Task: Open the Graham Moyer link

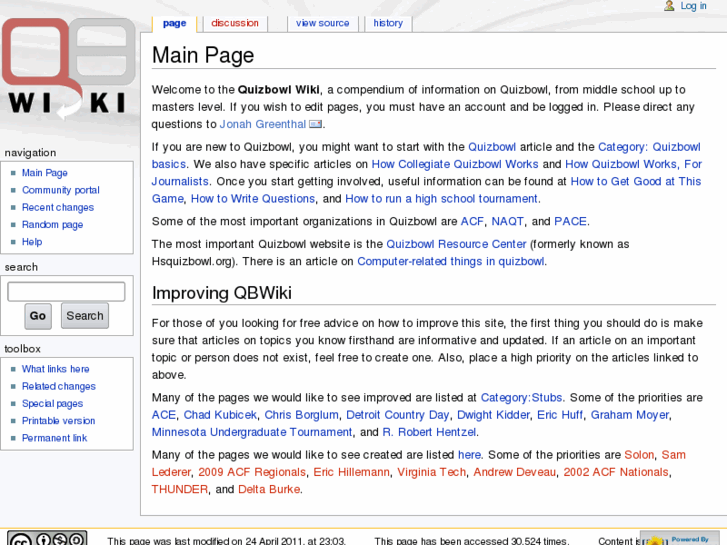Action: (x=630, y=415)
